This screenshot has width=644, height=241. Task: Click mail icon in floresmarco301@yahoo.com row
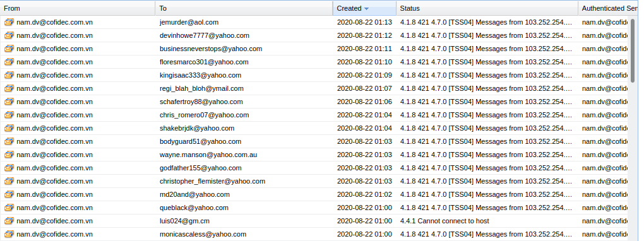coord(9,62)
